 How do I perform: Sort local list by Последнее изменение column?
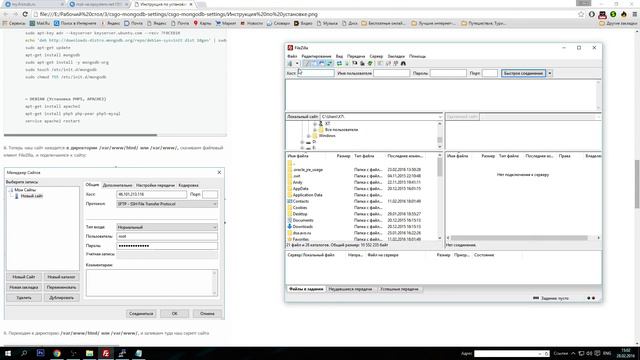coord(405,156)
